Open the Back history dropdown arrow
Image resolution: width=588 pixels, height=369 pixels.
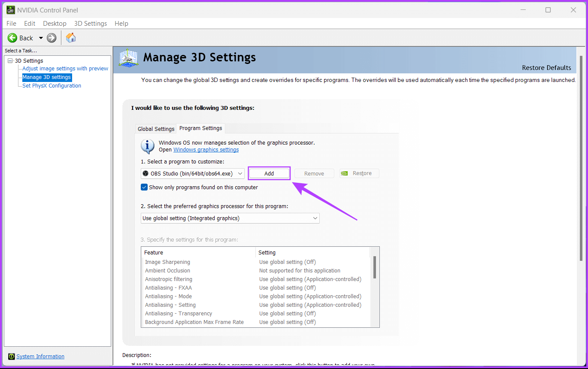[x=41, y=38]
